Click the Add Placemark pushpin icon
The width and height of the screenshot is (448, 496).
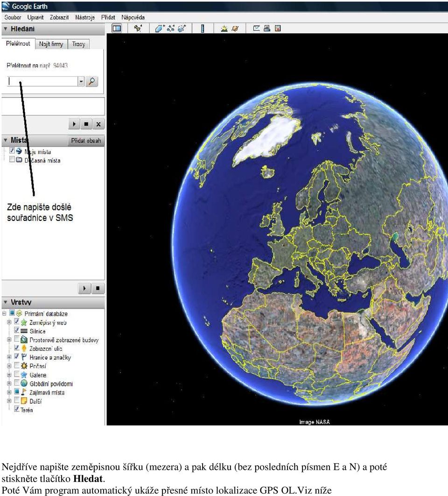point(138,28)
